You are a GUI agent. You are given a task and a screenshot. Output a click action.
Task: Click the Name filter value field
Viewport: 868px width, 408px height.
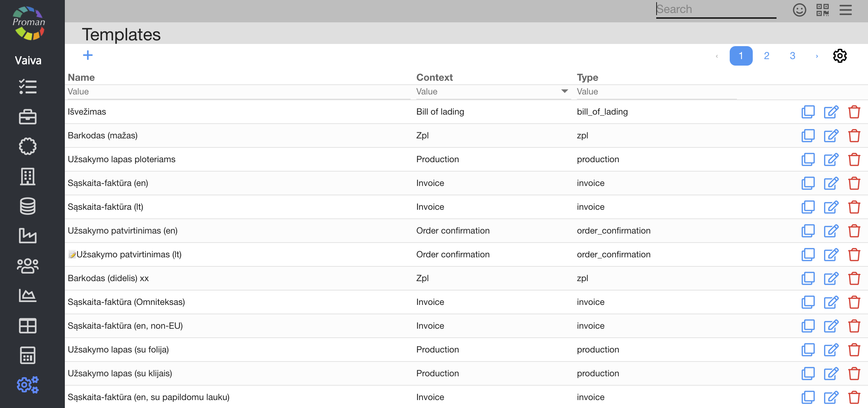click(x=238, y=92)
